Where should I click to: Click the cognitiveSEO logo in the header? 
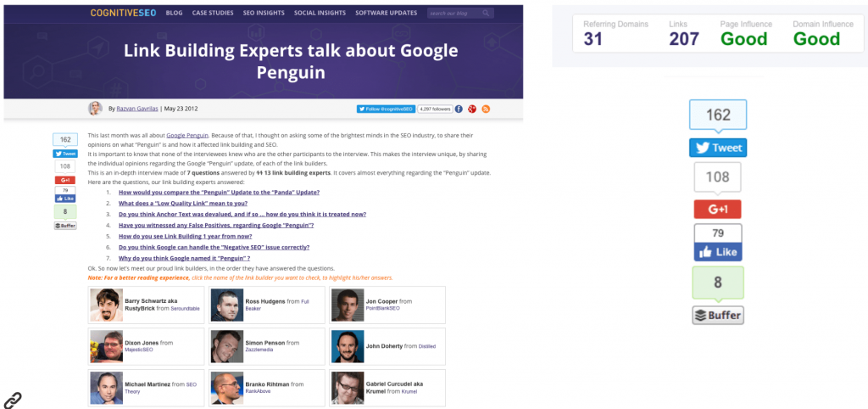(124, 13)
